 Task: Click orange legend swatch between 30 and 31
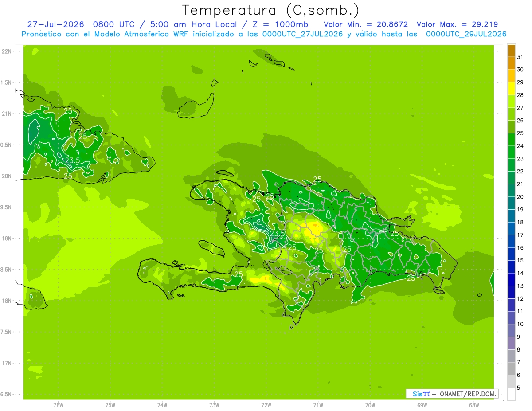pyautogui.click(x=511, y=63)
